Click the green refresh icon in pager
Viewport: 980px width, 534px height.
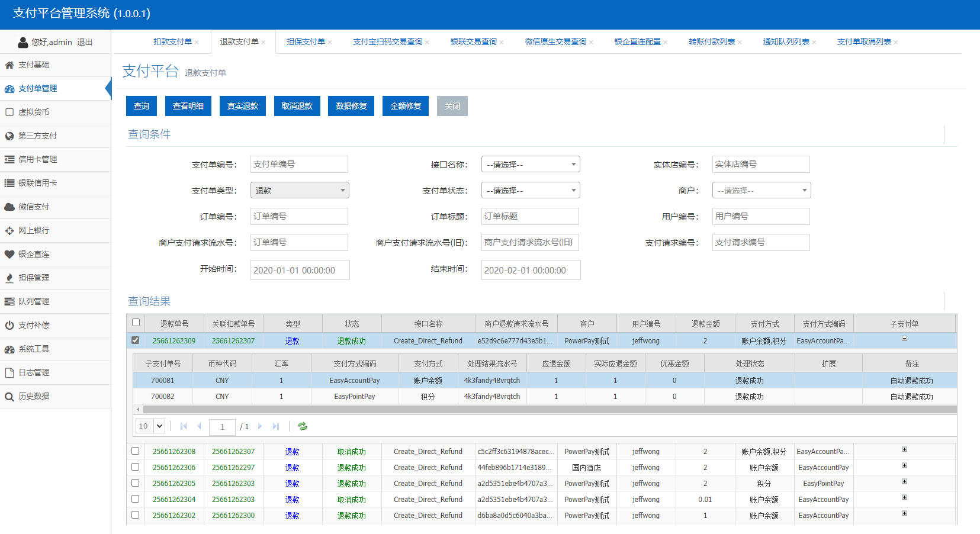303,426
